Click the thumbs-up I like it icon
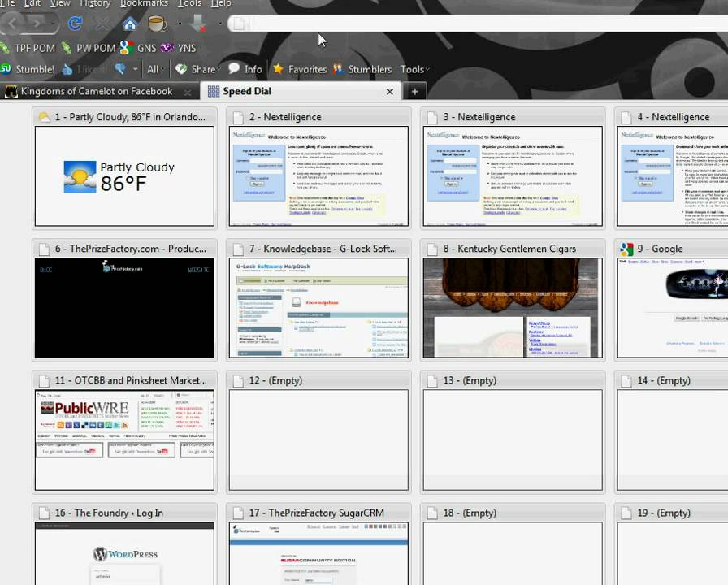Viewport: 728px width, 585px height. [x=67, y=70]
